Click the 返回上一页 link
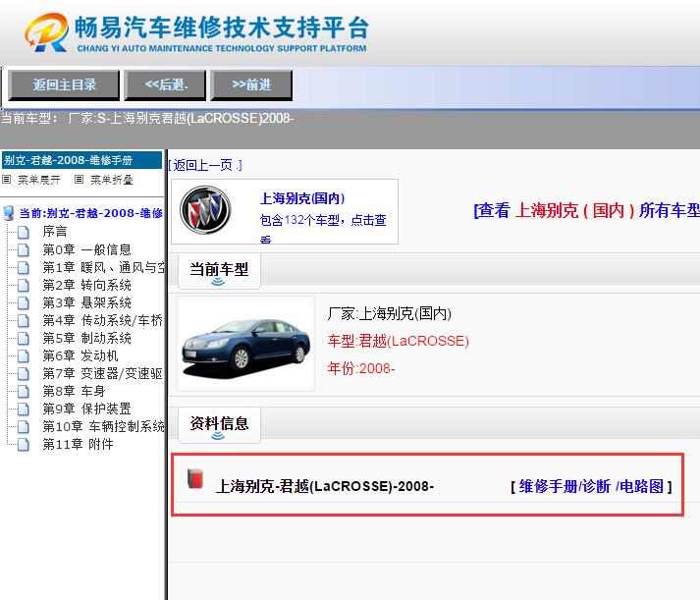 pyautogui.click(x=205, y=166)
